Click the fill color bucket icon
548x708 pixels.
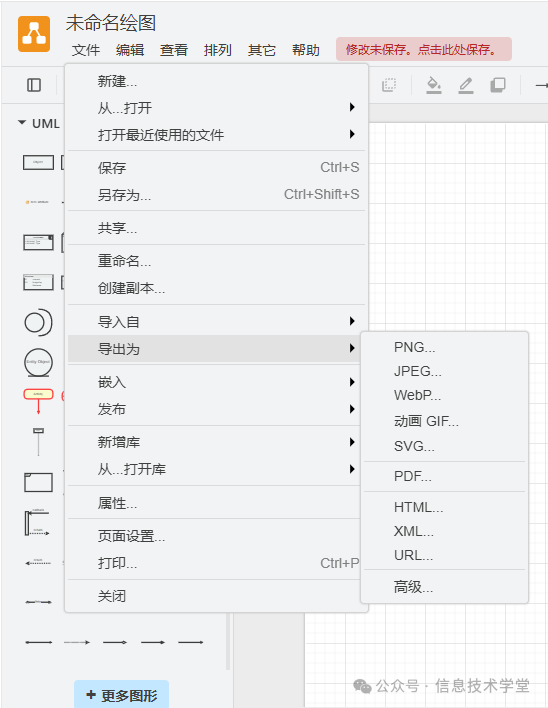434,85
